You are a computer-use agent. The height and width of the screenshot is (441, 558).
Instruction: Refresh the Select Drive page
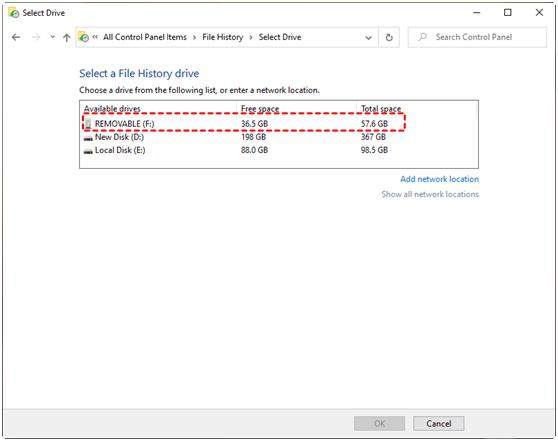point(389,37)
